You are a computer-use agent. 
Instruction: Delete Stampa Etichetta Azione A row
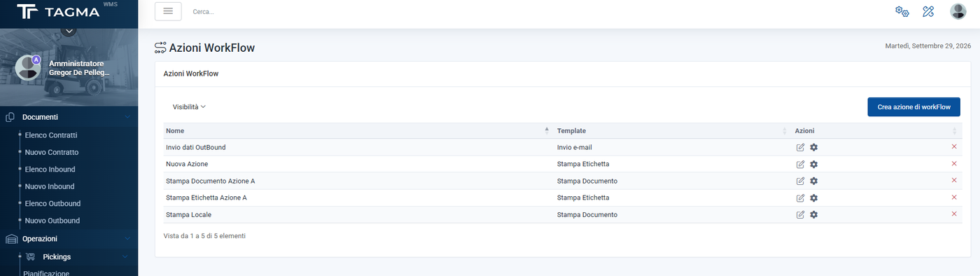click(x=954, y=197)
